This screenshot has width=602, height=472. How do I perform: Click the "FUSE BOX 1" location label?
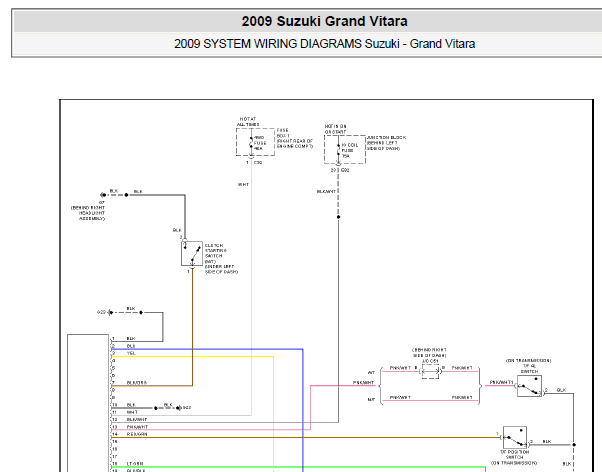295,138
